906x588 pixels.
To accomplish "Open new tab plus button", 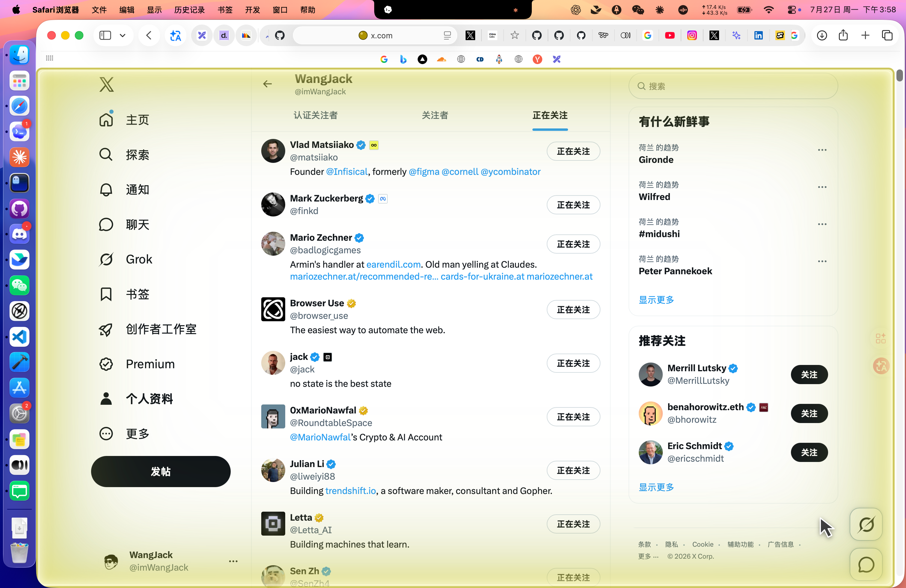I will (x=865, y=35).
